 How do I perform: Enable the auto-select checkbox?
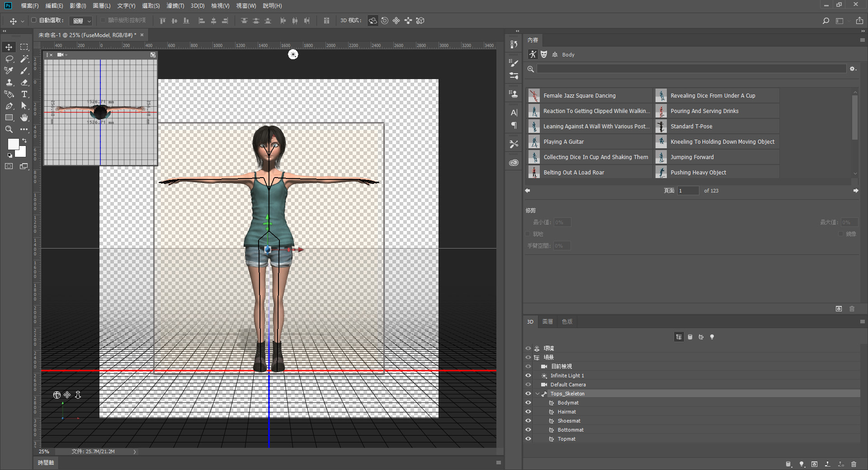(x=34, y=20)
